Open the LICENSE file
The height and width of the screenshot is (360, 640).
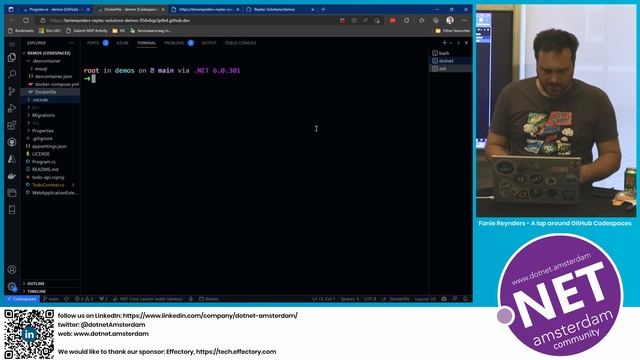pos(40,154)
